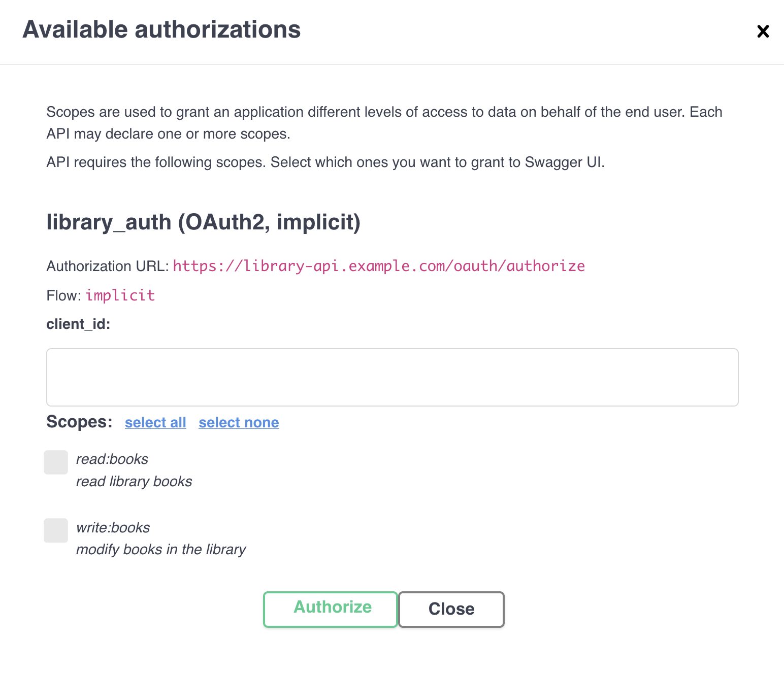Authorize Swagger UI with selected scopes
Viewport: 784px width, 673px height.
[330, 609]
